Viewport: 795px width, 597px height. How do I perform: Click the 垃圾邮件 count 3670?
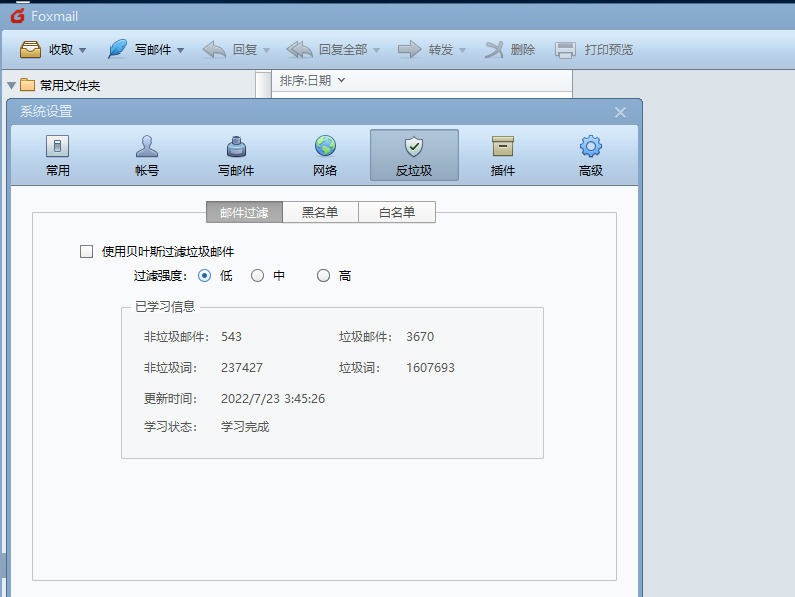(420, 337)
